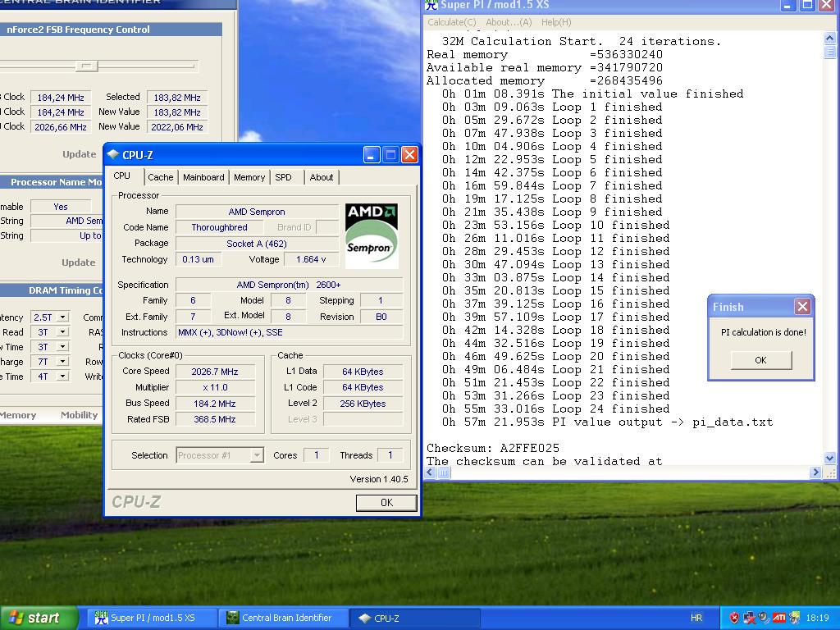Click the Selected 183,82 MHz field
840x630 pixels.
[x=177, y=98]
